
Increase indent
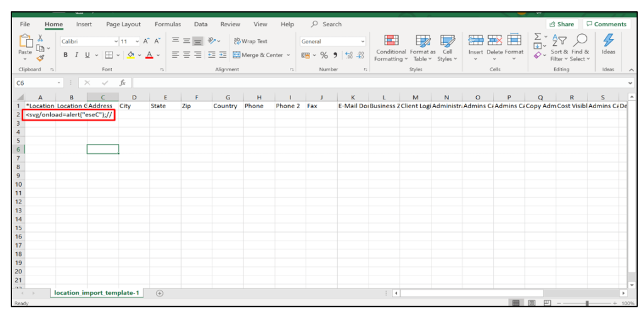coord(223,55)
